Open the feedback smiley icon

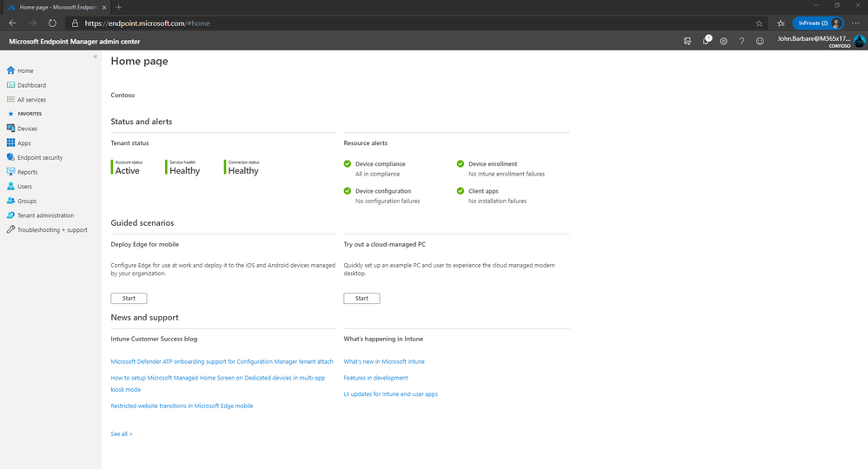click(x=760, y=42)
